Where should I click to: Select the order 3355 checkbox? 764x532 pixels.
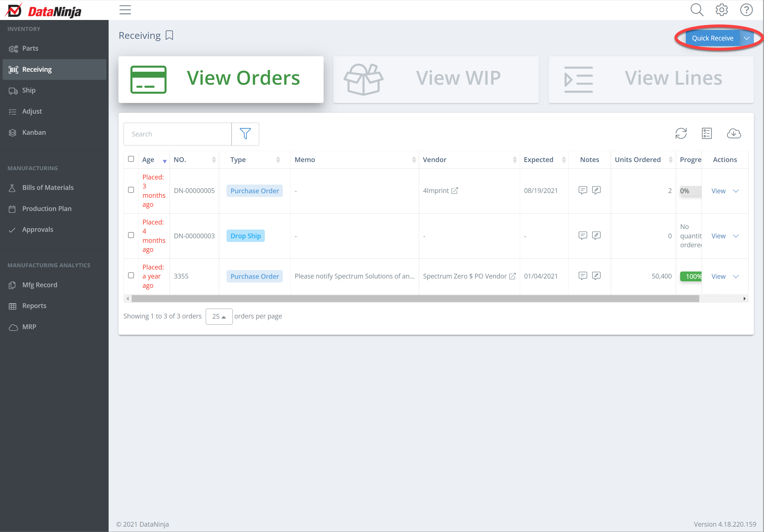pos(131,275)
